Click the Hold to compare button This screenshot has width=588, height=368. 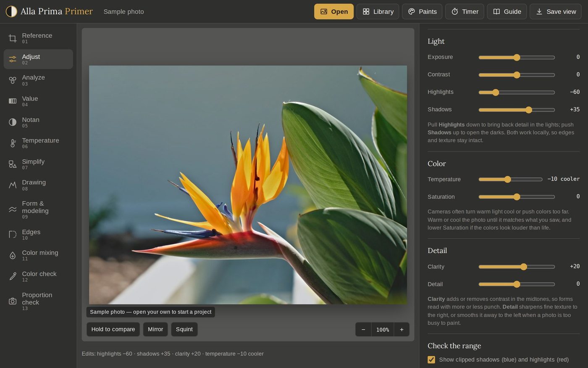pos(113,329)
